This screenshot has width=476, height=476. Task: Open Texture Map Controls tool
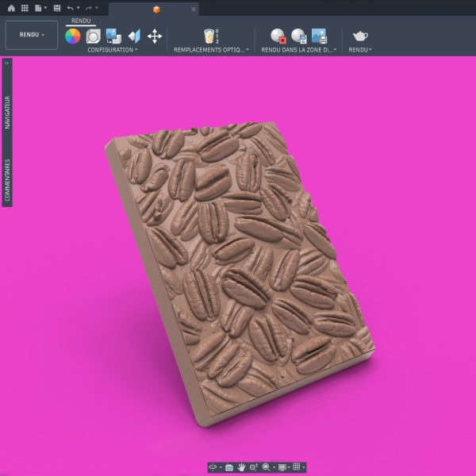pyautogui.click(x=134, y=36)
